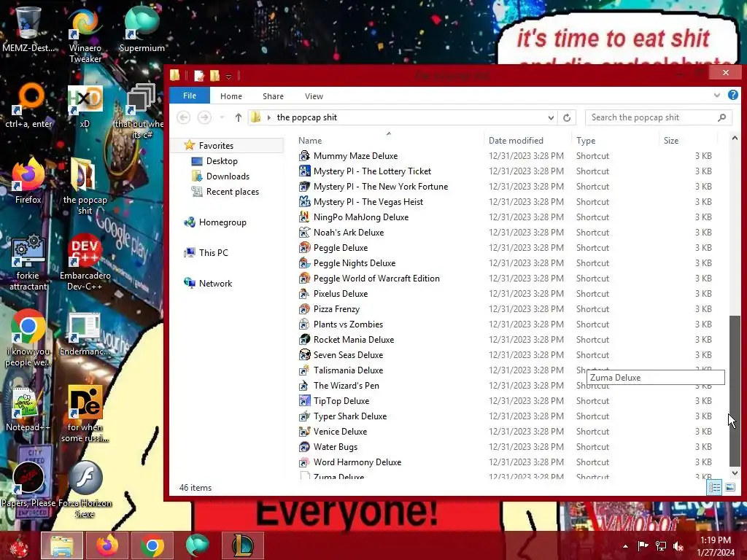
Task: Select the Supermium desktop shortcut
Action: click(x=142, y=29)
